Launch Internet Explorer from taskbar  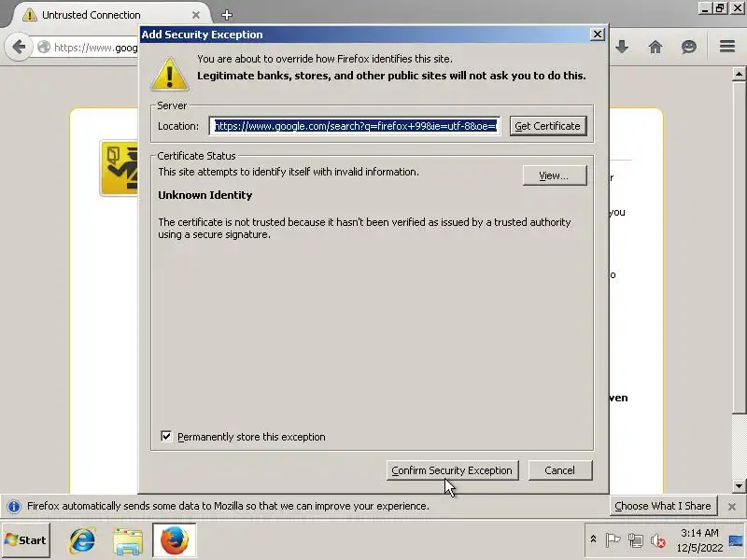pos(82,540)
